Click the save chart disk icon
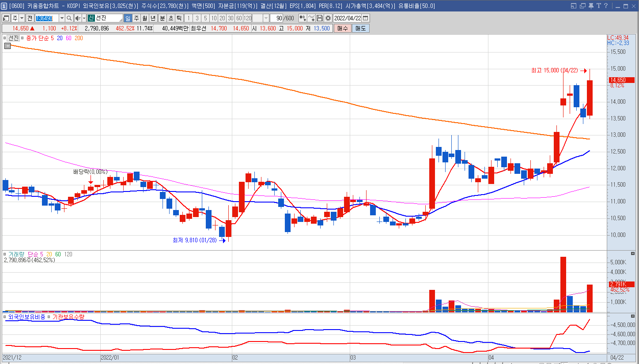Image resolution: width=639 pixels, height=364 pixels. [x=320, y=18]
